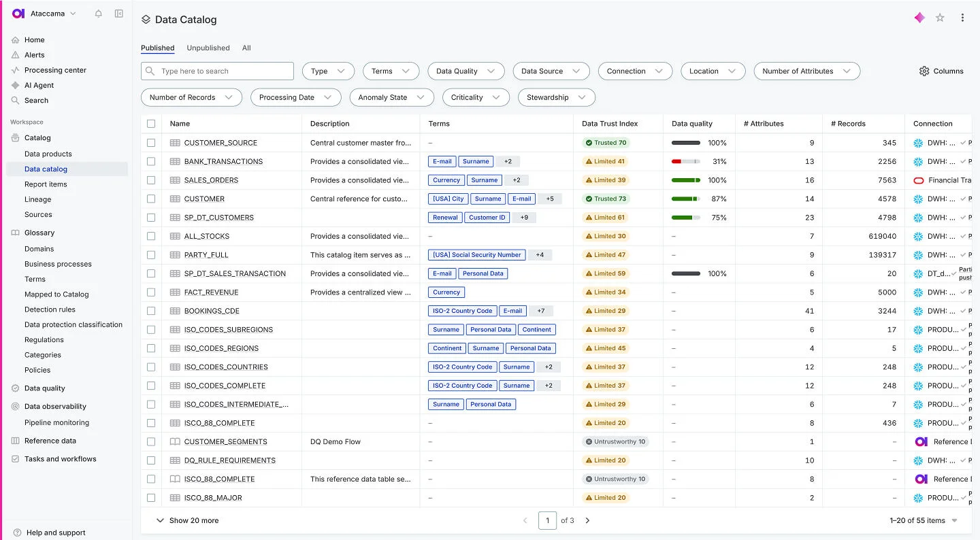Click the 31% data quality bar for BANK_TRANSACTIONS

click(x=686, y=161)
